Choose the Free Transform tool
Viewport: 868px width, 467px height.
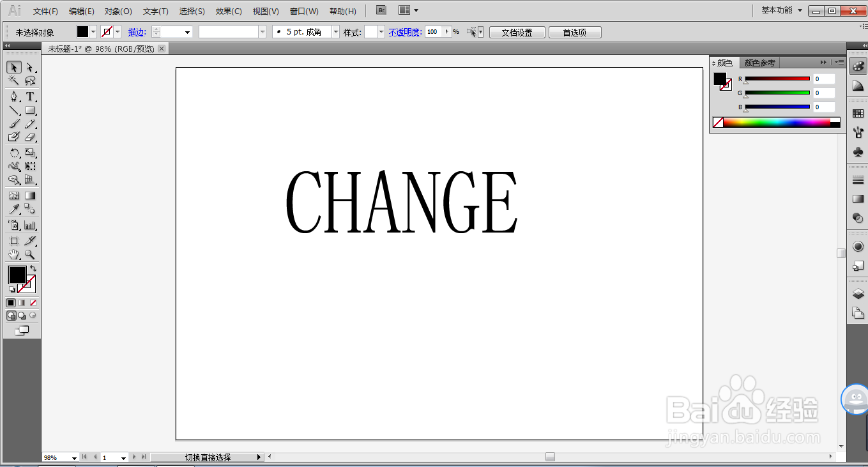30,166
